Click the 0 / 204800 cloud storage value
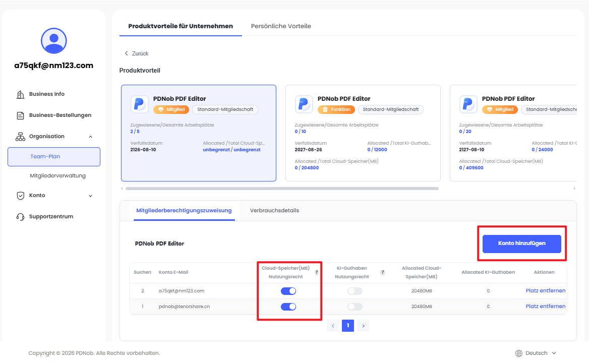Viewport: 589px width, 364px height. 307,168
